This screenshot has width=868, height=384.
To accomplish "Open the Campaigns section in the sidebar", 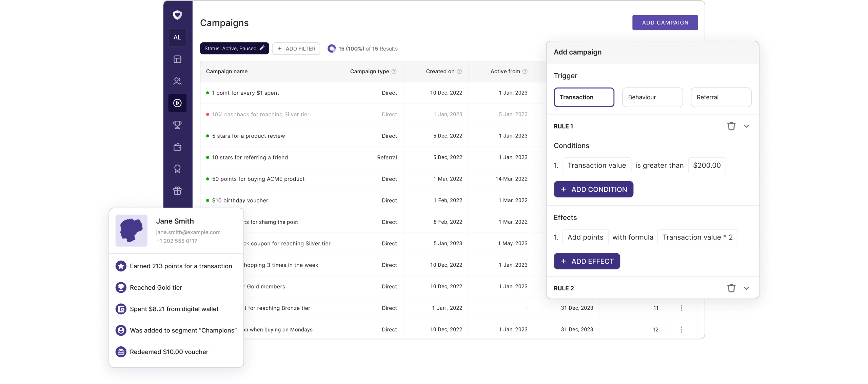I will [177, 103].
